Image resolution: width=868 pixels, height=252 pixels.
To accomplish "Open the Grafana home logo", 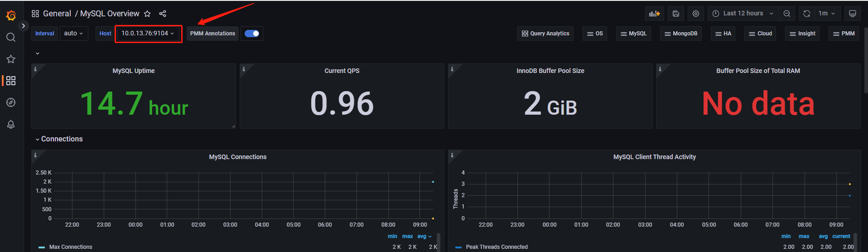I will [11, 16].
